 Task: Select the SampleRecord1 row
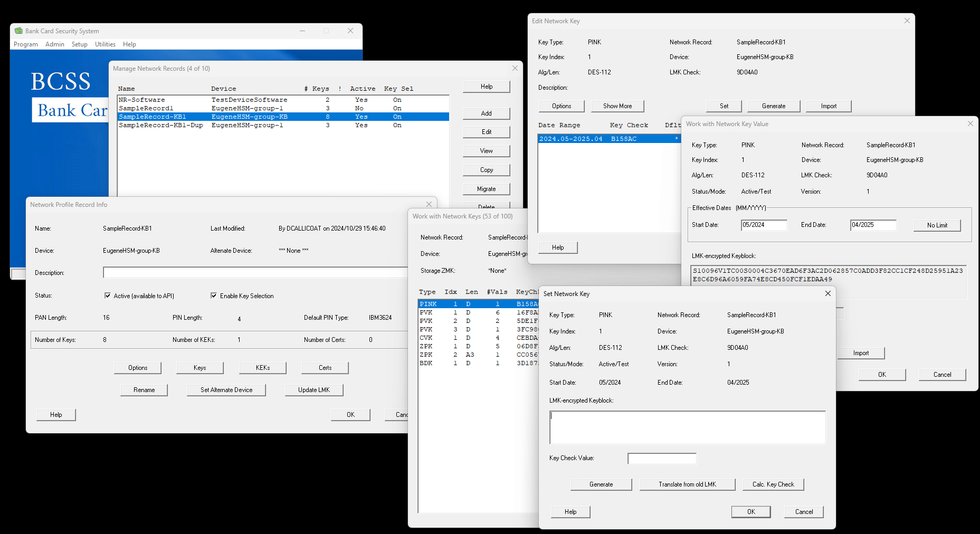pyautogui.click(x=283, y=108)
